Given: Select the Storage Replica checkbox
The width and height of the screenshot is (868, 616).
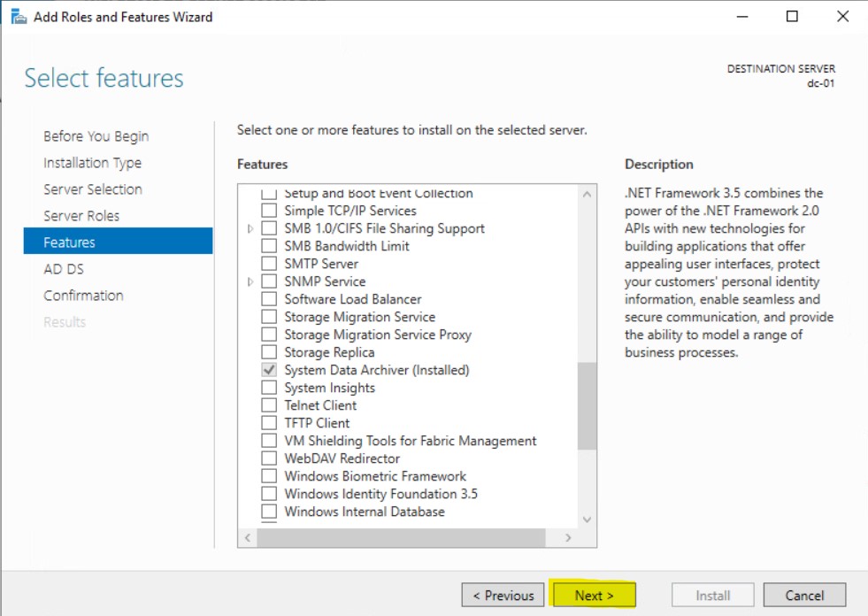Looking at the screenshot, I should tap(269, 352).
